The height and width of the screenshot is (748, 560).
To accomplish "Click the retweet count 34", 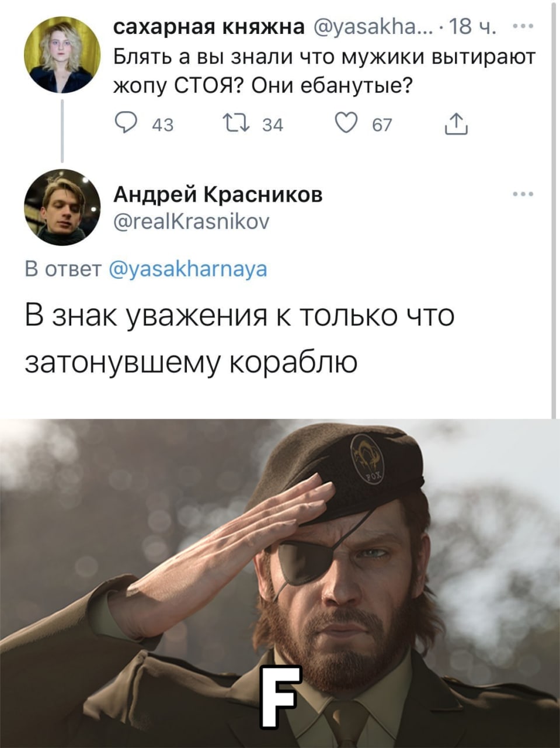I will tap(273, 125).
